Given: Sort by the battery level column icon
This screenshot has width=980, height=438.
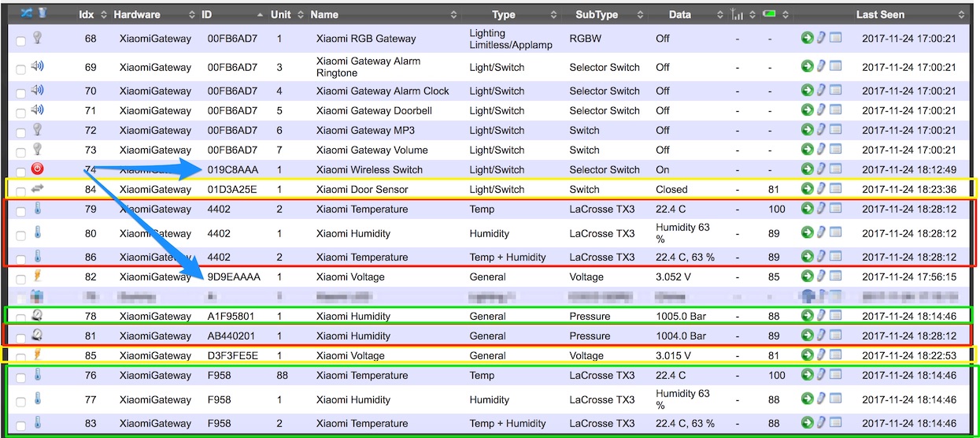Looking at the screenshot, I should [771, 14].
